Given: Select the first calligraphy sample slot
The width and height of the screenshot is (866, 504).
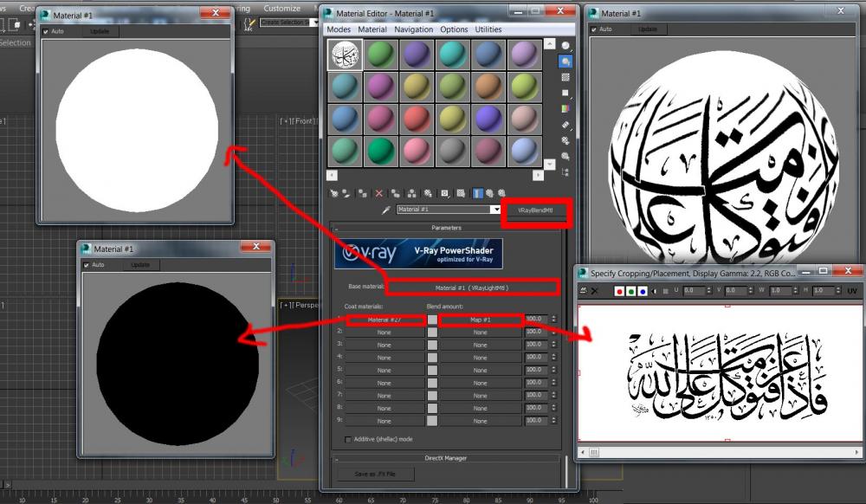Looking at the screenshot, I should 346,55.
